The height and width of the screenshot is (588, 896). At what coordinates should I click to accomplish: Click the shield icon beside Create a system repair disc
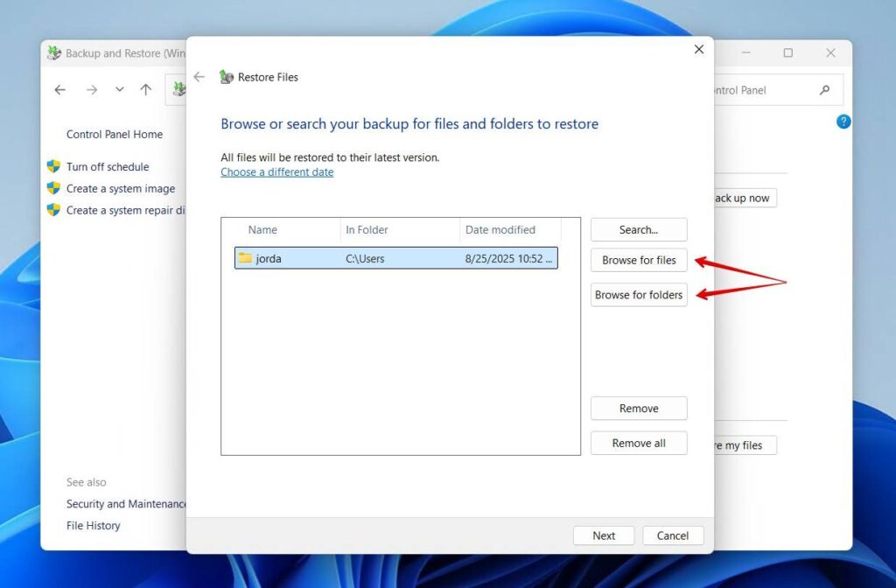tap(53, 210)
